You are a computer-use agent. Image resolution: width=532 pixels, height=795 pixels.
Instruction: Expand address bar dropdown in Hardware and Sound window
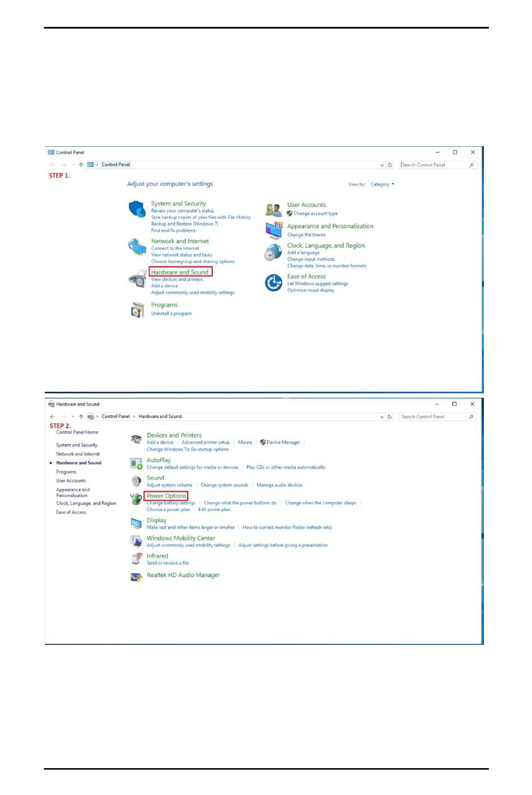[x=382, y=417]
